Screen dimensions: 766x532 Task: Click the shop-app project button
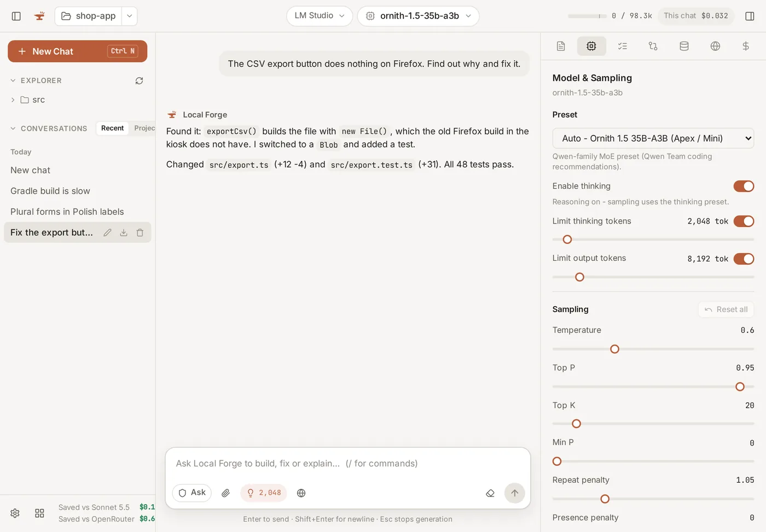coord(88,16)
